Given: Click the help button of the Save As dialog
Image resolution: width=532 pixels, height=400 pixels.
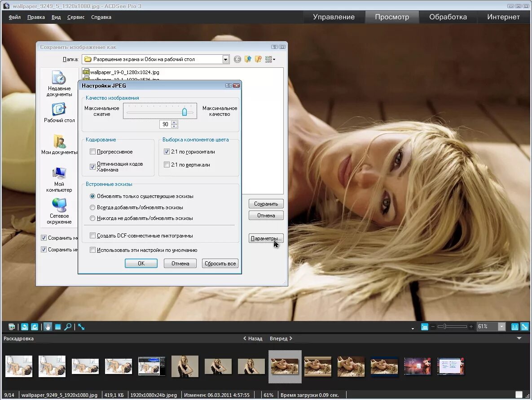Looking at the screenshot, I should [x=274, y=47].
